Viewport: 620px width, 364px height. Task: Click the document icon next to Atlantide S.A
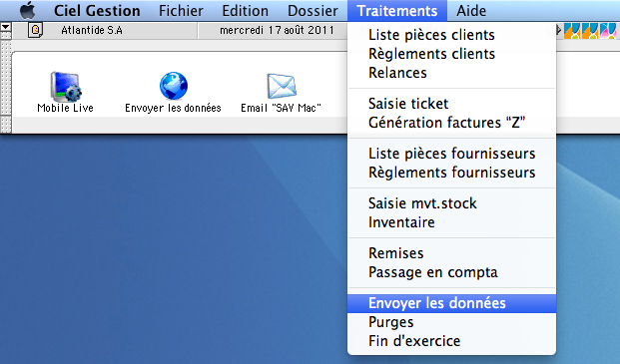(35, 30)
